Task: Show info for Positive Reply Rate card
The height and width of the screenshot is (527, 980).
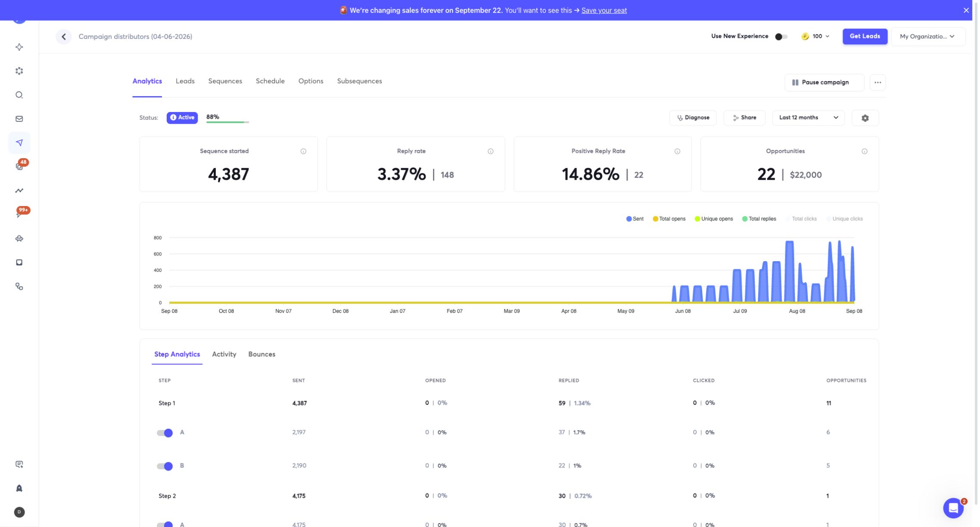Action: point(677,151)
